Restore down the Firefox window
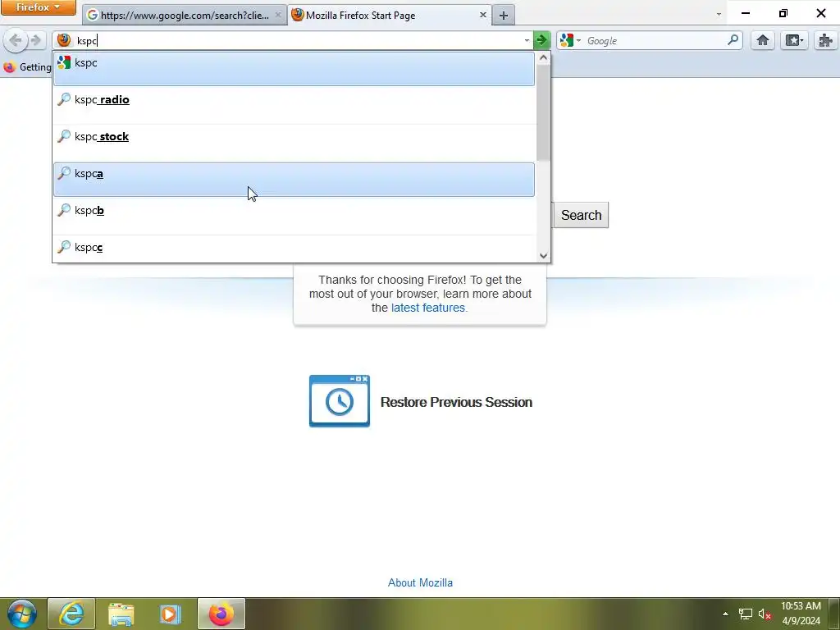Viewport: 840px width, 630px height. click(x=783, y=13)
